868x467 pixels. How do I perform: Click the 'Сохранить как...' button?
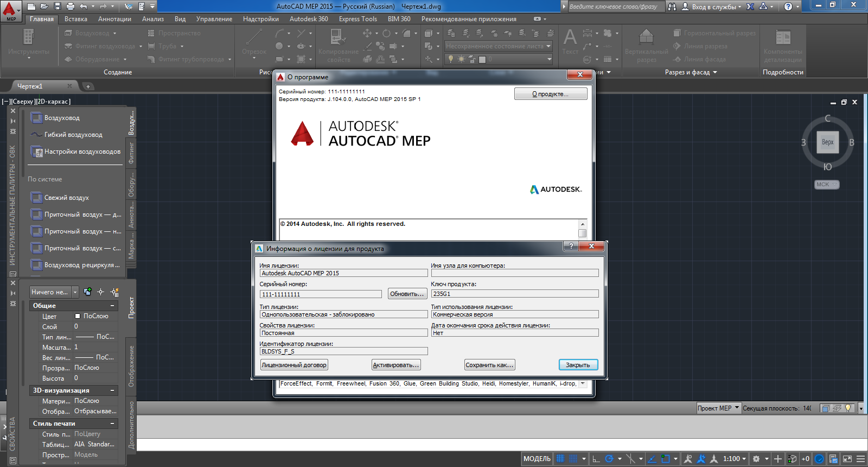tap(489, 365)
